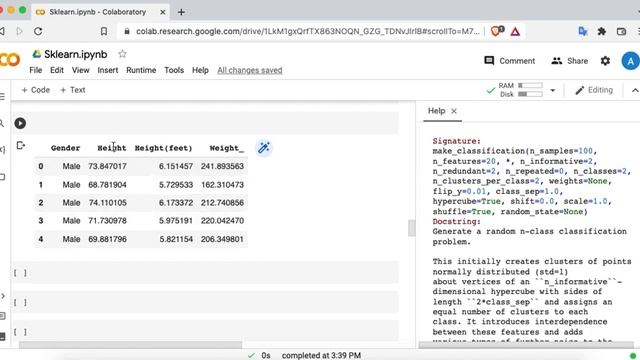
Task: Run the code cell with the play button
Action: coord(20,123)
